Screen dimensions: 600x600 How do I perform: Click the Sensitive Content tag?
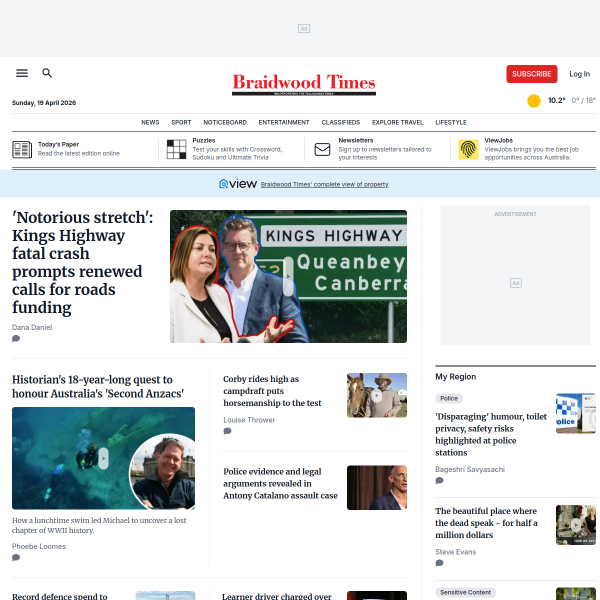pos(465,593)
